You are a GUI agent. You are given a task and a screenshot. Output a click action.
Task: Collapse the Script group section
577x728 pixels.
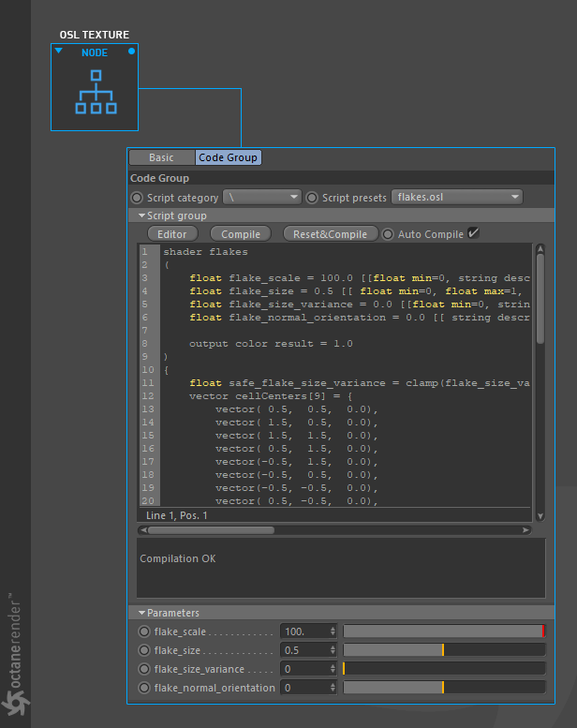pyautogui.click(x=142, y=215)
